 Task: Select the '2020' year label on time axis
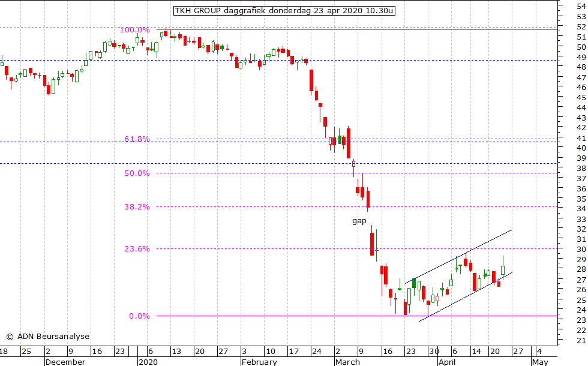[x=148, y=362]
